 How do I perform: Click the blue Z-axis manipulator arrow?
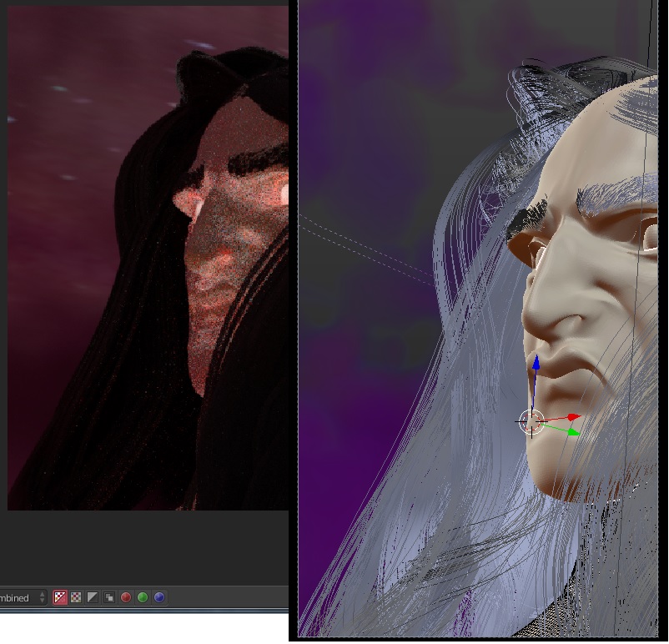click(x=536, y=363)
